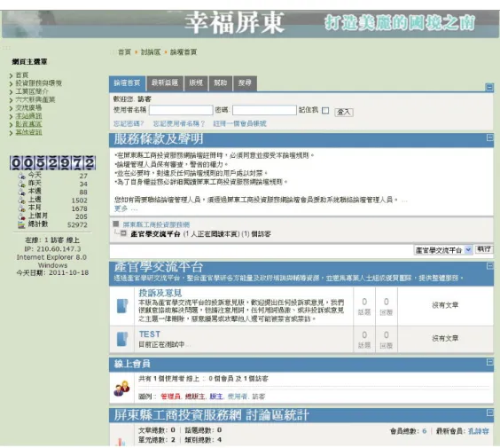This screenshot has height=448, width=500.
Task: Collapse the login panel with minus icon
Action: click(x=489, y=87)
